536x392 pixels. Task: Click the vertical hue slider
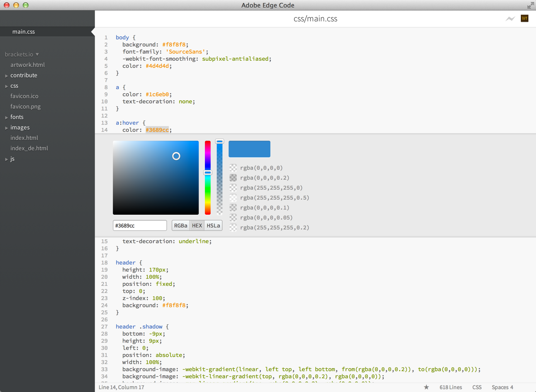click(x=208, y=178)
